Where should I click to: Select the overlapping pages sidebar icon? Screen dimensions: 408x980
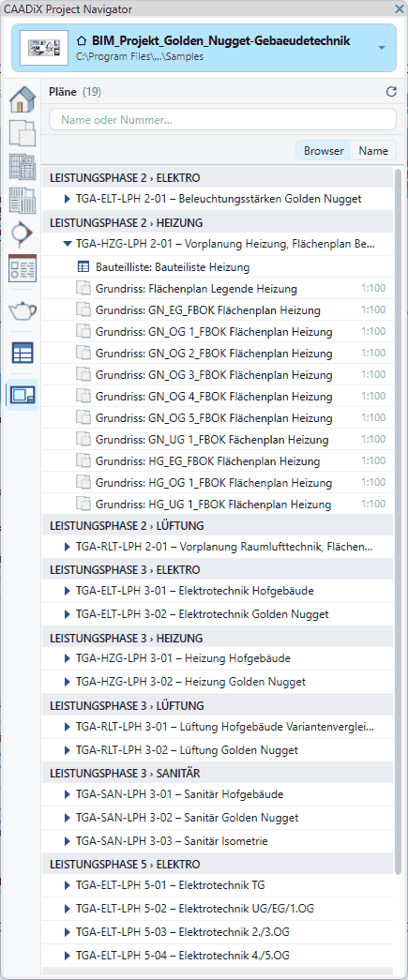coord(23,133)
